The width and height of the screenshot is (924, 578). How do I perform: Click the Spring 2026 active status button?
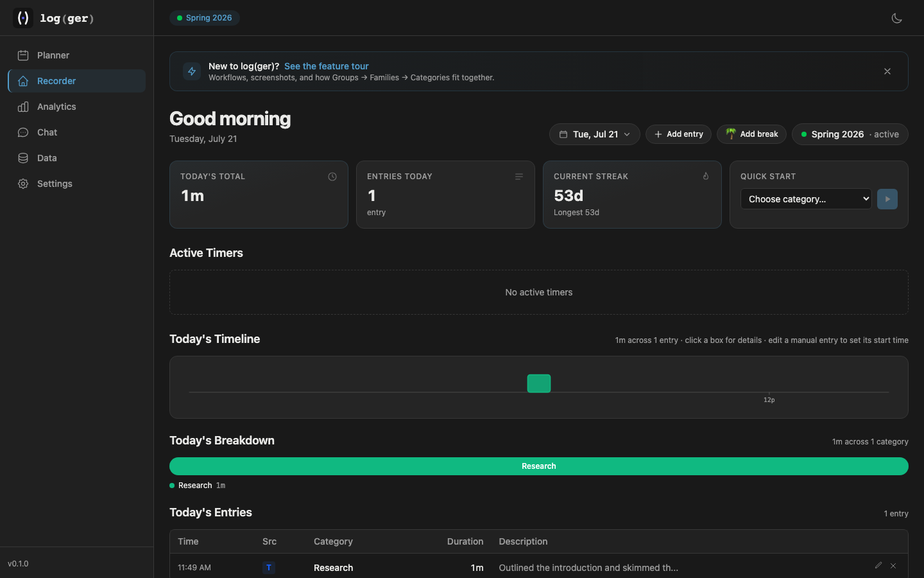click(850, 134)
